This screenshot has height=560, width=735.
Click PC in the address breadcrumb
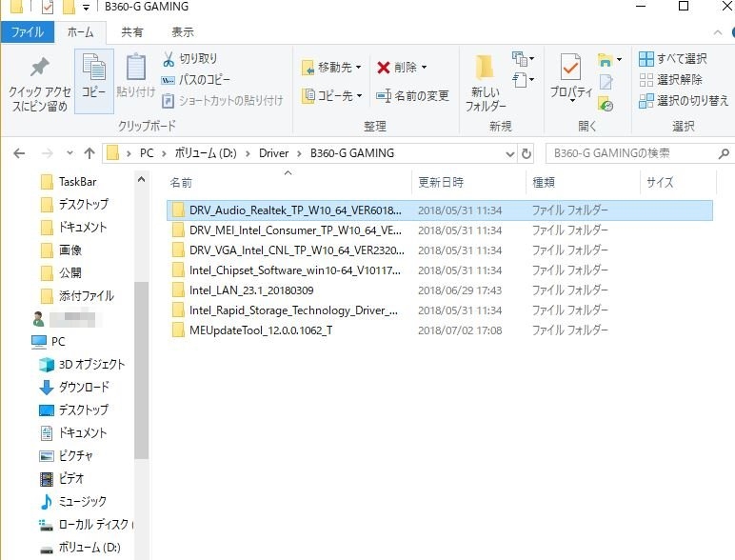click(x=147, y=153)
